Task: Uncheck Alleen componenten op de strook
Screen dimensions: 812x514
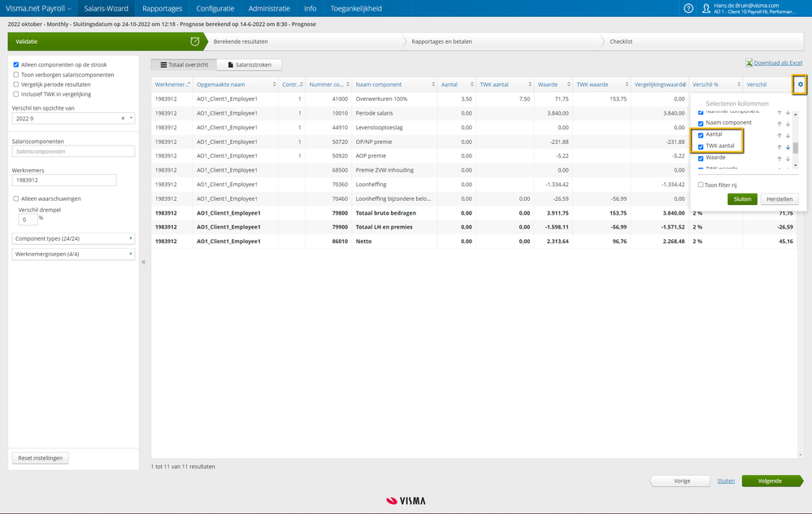Action: (x=16, y=65)
